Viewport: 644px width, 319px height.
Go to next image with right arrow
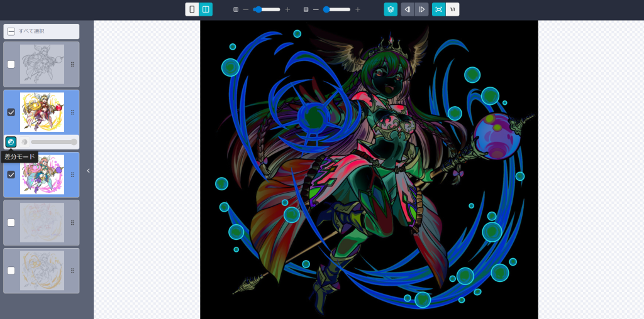tap(422, 9)
